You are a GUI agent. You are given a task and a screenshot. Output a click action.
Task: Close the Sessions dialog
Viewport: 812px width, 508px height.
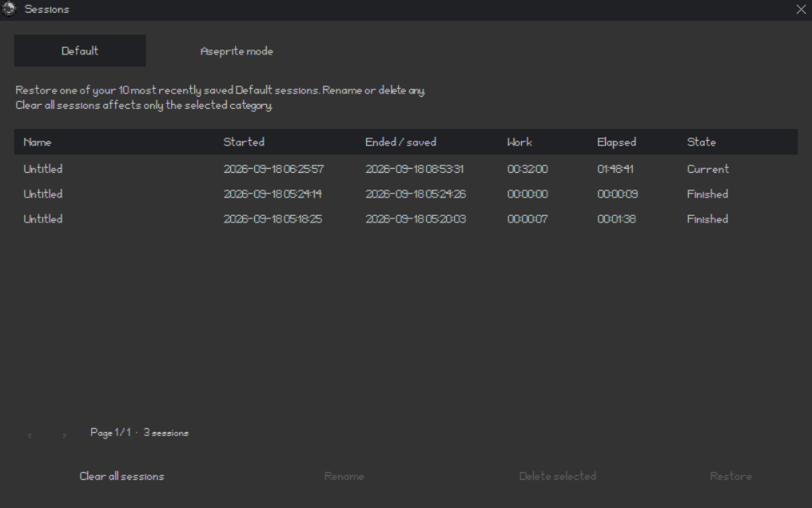801,10
